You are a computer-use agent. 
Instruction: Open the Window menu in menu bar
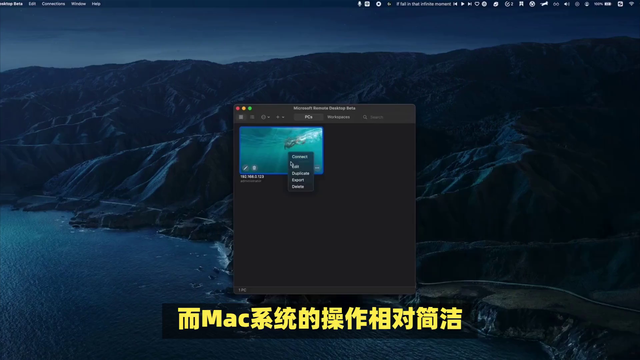(x=78, y=4)
